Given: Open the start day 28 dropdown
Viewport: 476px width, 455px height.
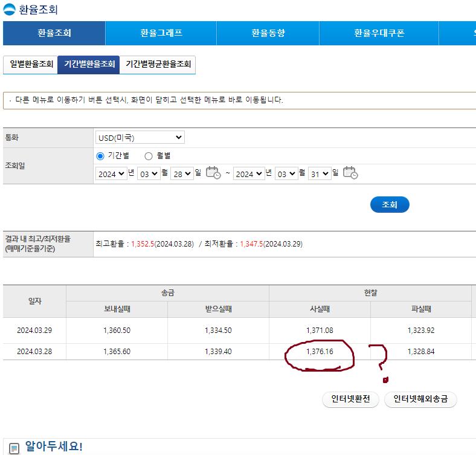Looking at the screenshot, I should coord(182,173).
